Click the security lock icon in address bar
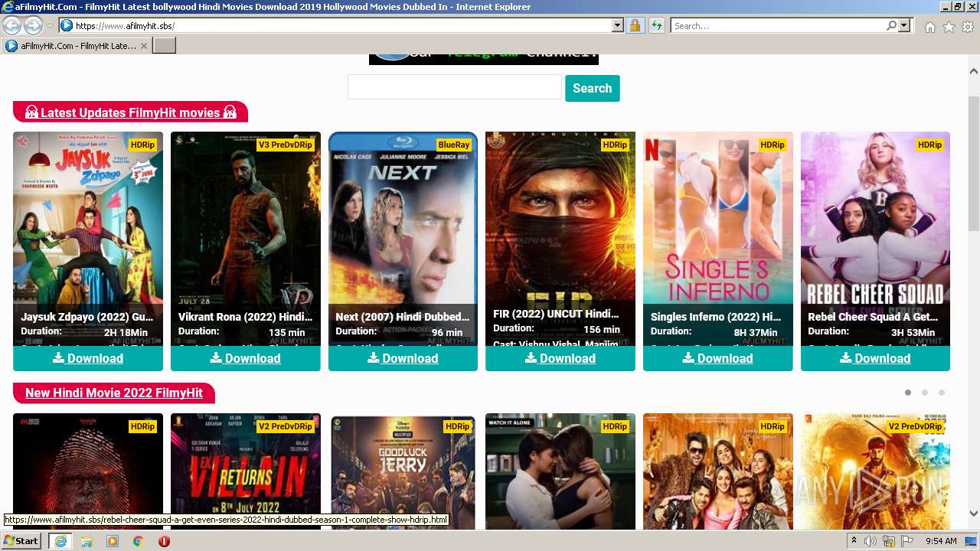The width and height of the screenshot is (980, 551). point(635,26)
